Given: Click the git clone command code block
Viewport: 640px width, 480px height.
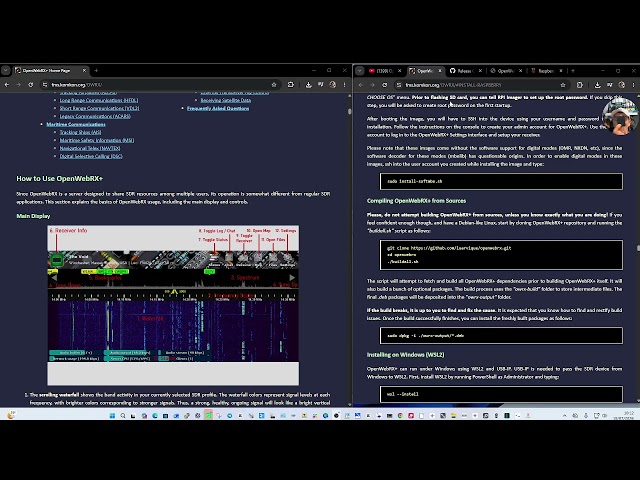Looking at the screenshot, I should (501, 255).
